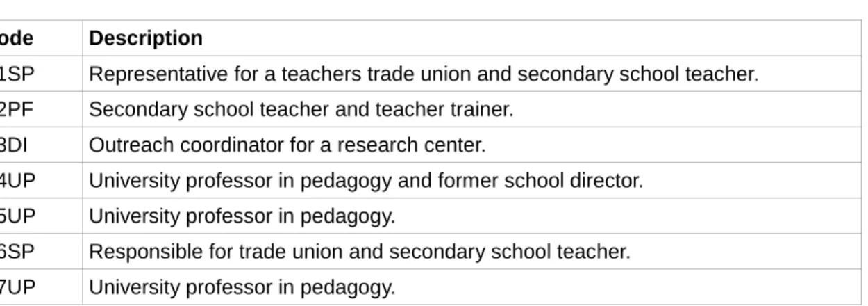Select the 5UP code cell

(x=40, y=216)
